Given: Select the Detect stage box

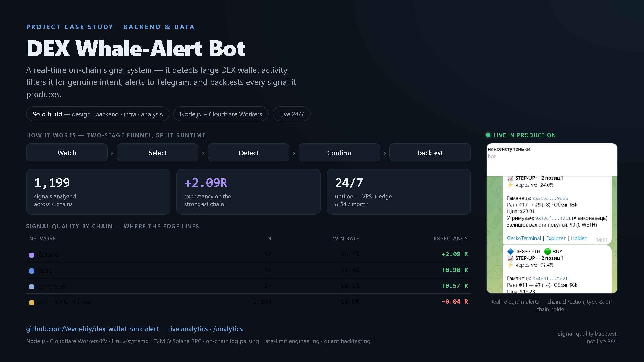Looking at the screenshot, I should tap(249, 153).
